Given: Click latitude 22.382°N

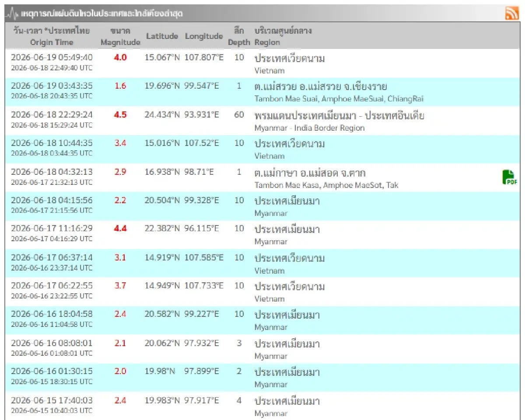Looking at the screenshot, I should coord(162,229).
